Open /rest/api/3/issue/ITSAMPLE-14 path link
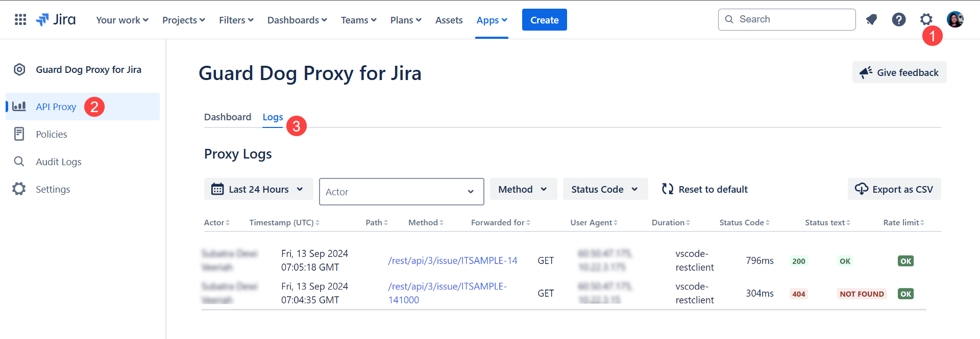The width and height of the screenshot is (980, 339). 453,260
